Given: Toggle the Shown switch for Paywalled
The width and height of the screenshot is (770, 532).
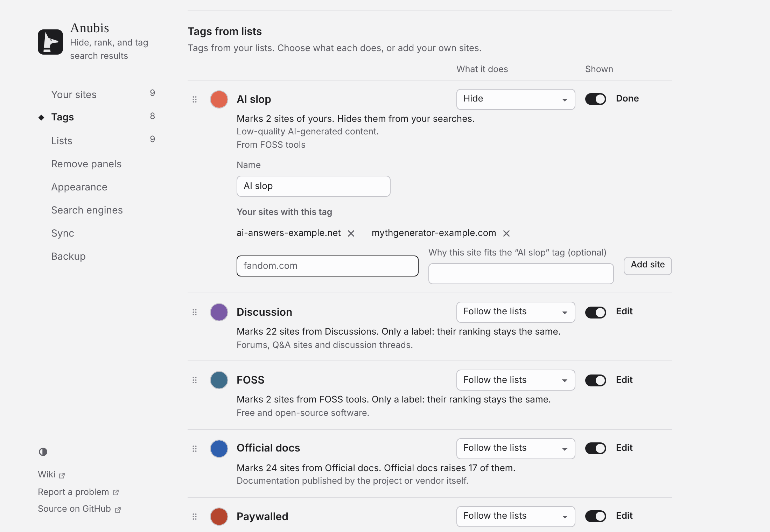Looking at the screenshot, I should (596, 516).
